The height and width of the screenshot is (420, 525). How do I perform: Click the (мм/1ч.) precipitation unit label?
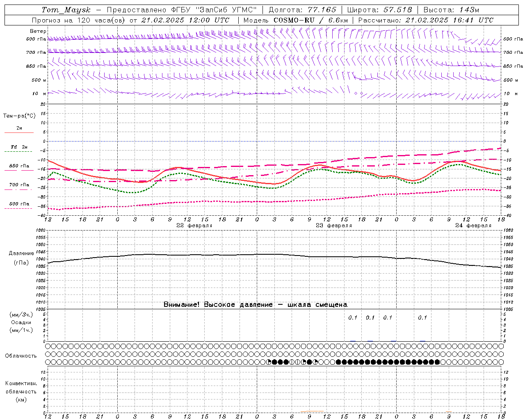point(21,331)
